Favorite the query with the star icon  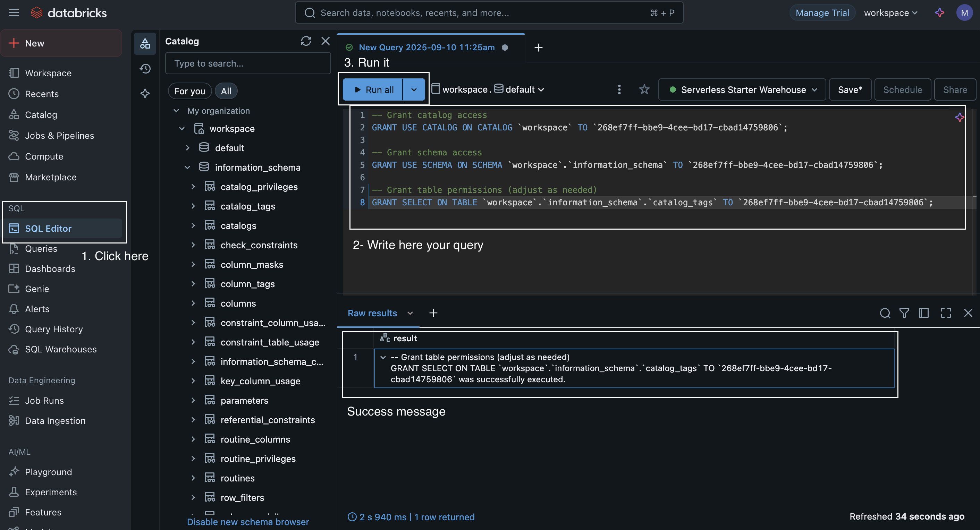[x=644, y=89]
